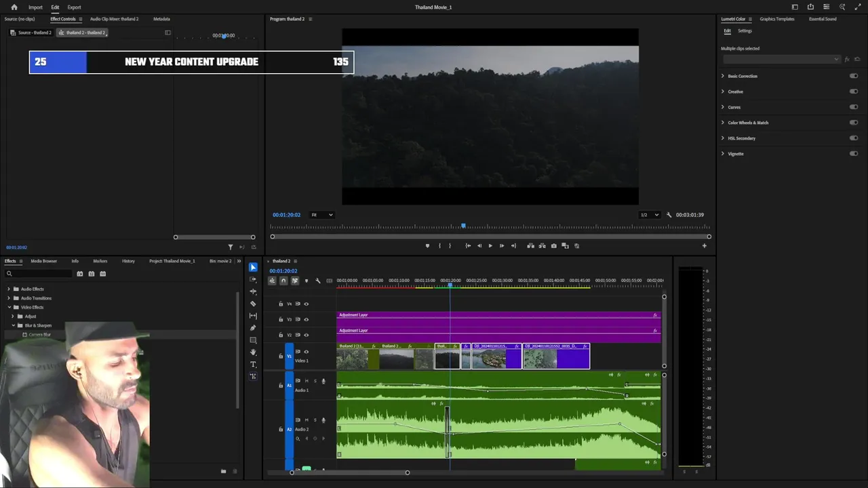Expand the Curves section
This screenshot has height=488, width=868.
(723, 107)
